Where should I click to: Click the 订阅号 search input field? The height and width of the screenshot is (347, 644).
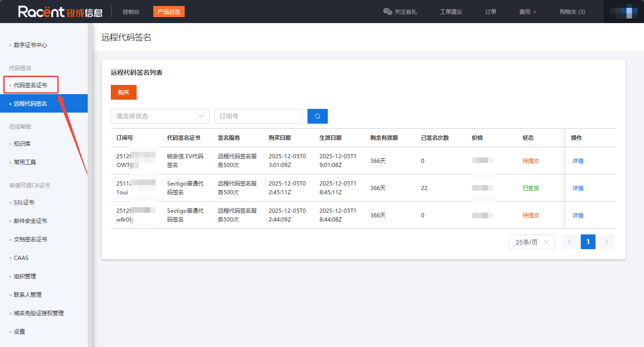[258, 116]
